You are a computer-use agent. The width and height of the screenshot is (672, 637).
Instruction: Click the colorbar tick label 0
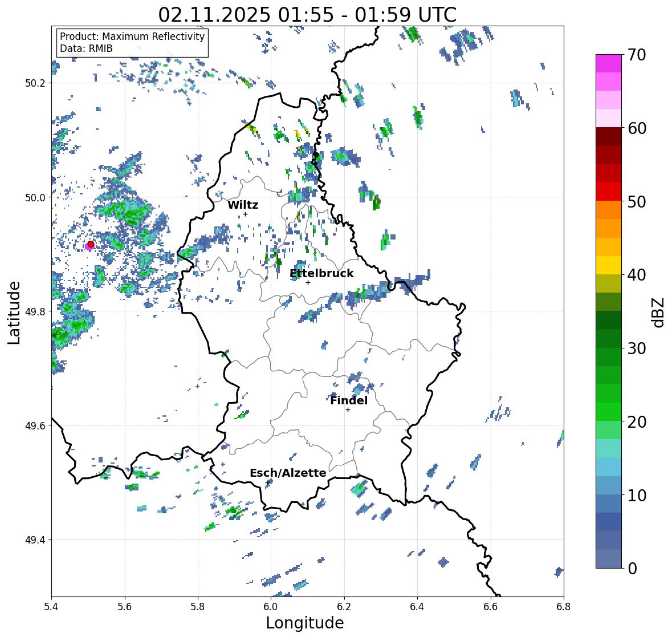(x=632, y=569)
